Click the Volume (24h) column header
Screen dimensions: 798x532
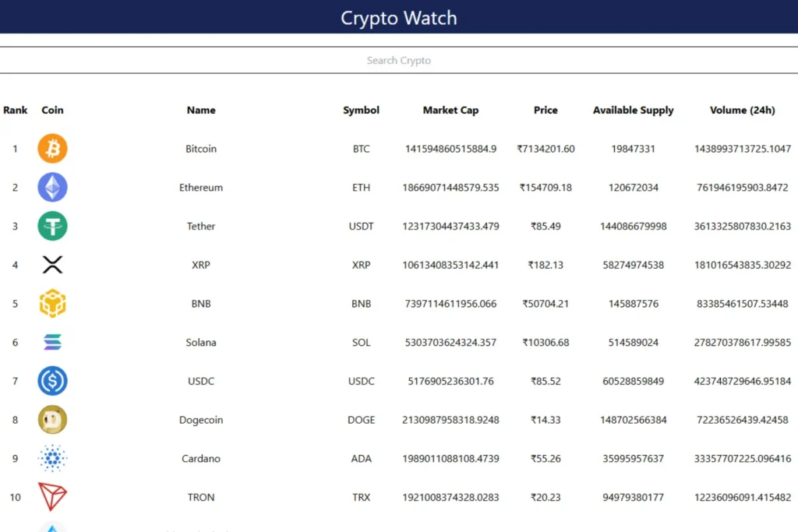[743, 110]
